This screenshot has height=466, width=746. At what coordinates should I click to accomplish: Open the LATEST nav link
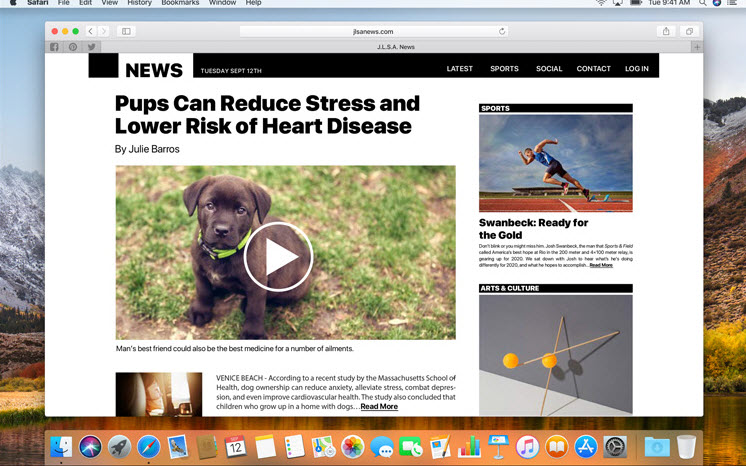coord(459,69)
